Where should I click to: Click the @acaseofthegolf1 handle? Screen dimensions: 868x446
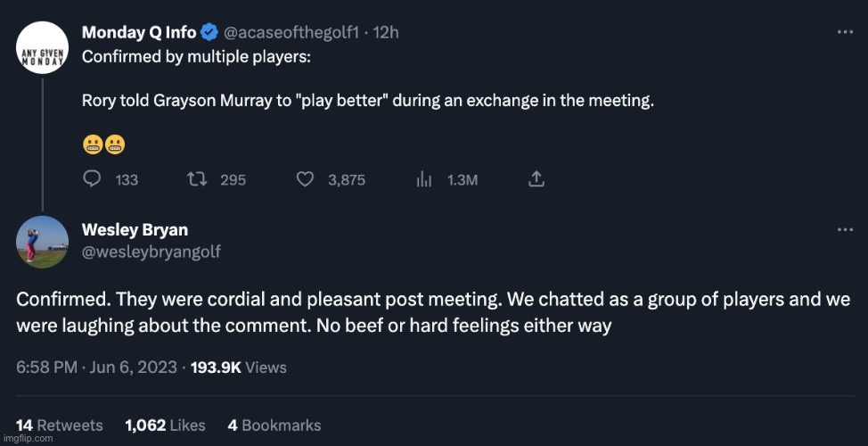point(292,33)
